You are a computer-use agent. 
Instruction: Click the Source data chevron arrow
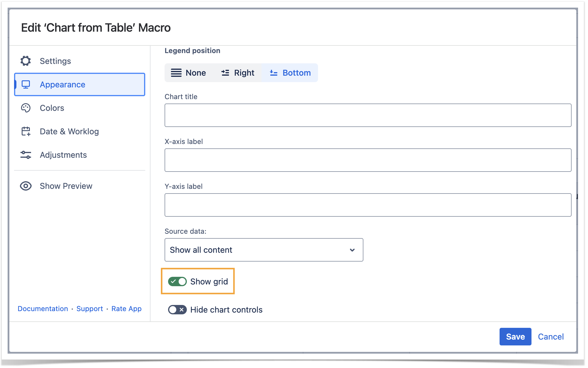352,250
